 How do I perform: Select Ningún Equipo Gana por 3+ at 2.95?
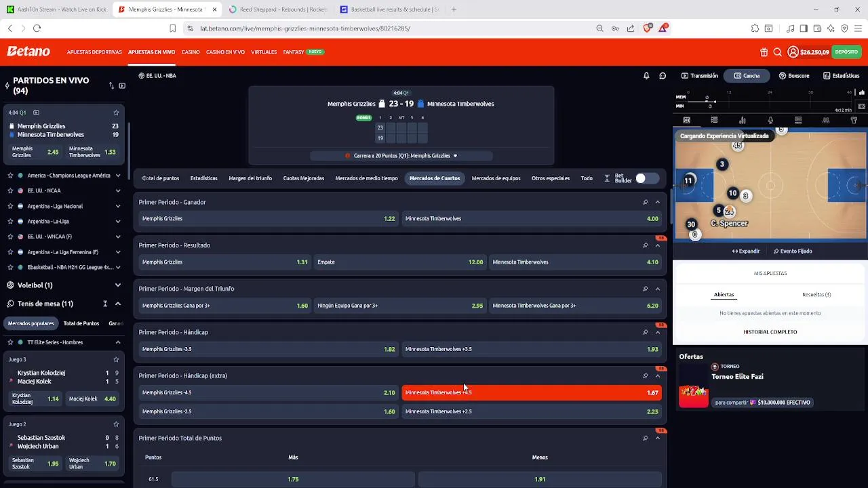[x=400, y=306]
